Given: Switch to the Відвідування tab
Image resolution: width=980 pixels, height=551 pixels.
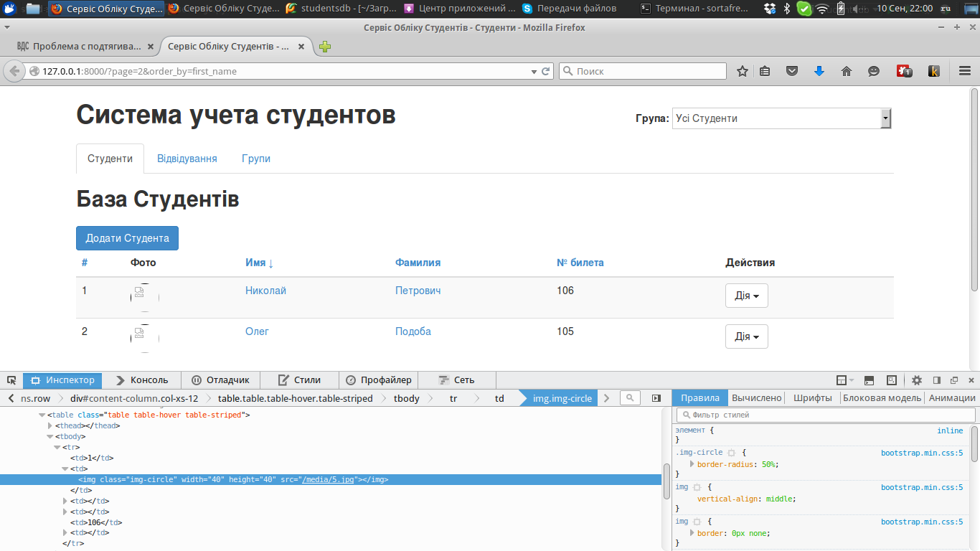Looking at the screenshot, I should [187, 159].
